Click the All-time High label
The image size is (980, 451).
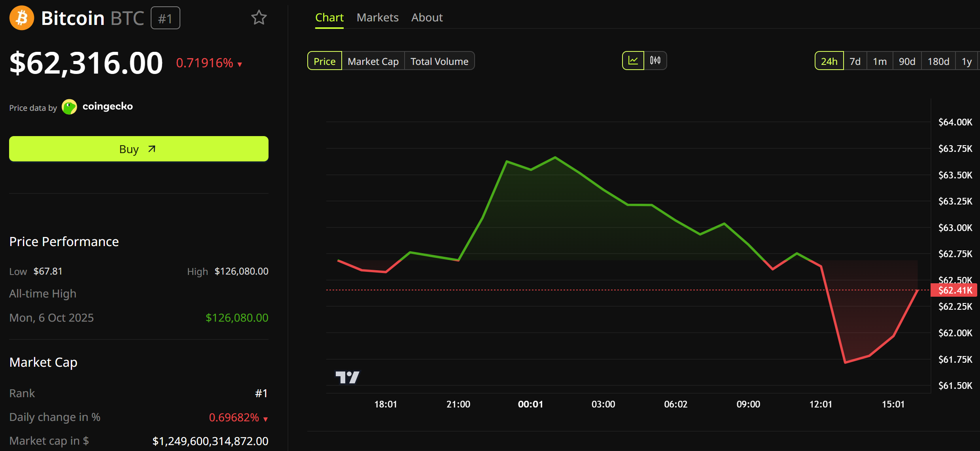[x=43, y=294]
